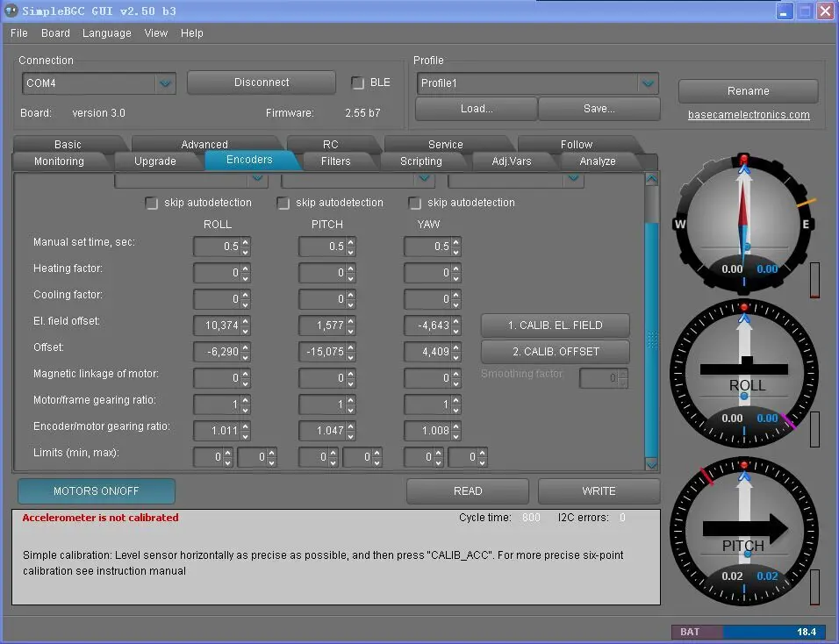Expand the Profile1 selection dropdown
This screenshot has width=839, height=644.
click(648, 83)
